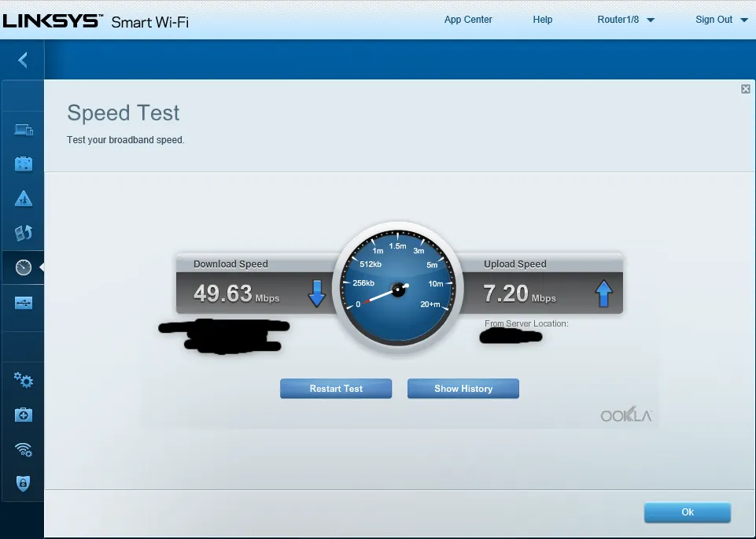
Task: Open Device List sidebar icon
Action: pos(24,130)
